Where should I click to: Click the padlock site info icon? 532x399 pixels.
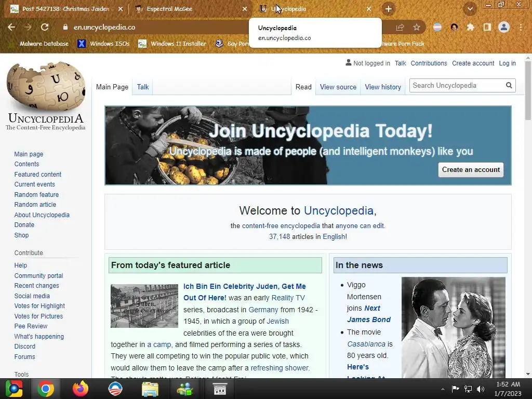65,27
